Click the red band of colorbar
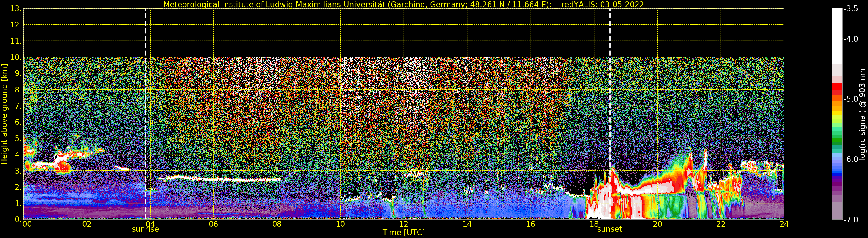The height and width of the screenshot is (238, 868). click(837, 89)
